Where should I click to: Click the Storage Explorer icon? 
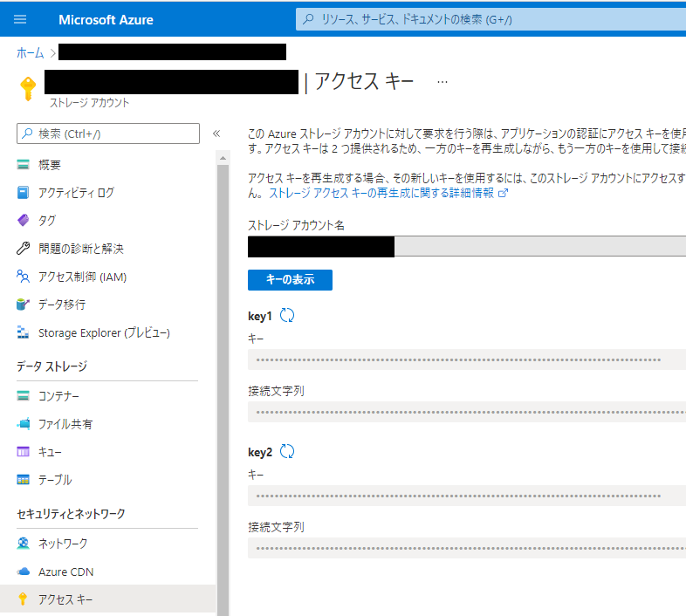23,332
